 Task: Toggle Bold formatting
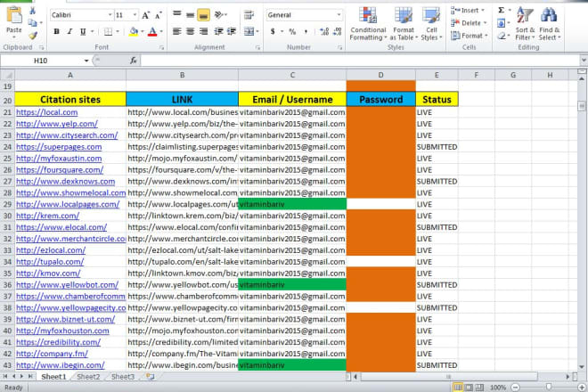(x=56, y=32)
